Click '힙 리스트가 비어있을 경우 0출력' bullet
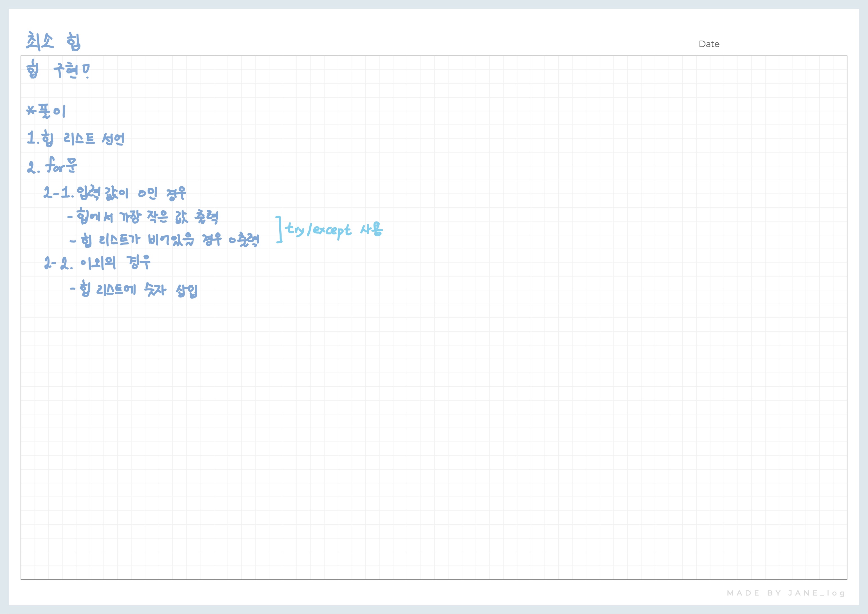This screenshot has height=614, width=868. click(x=165, y=240)
